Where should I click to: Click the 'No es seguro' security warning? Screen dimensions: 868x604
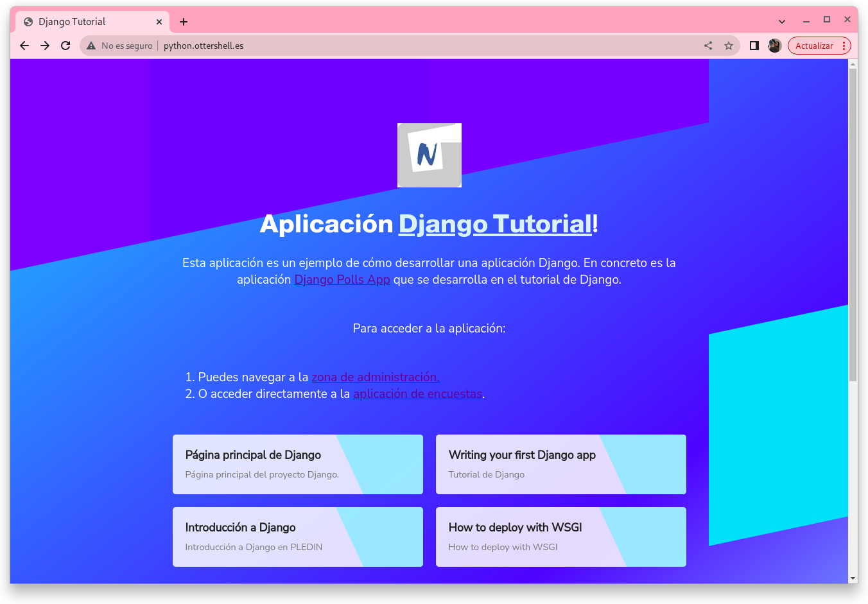coord(120,46)
